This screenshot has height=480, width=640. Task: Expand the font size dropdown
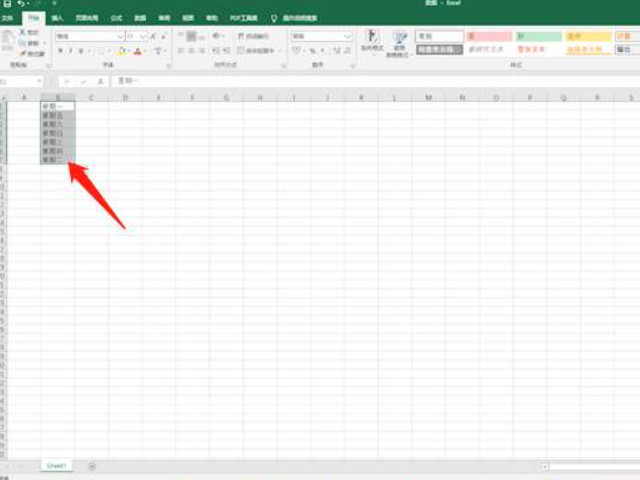click(145, 36)
